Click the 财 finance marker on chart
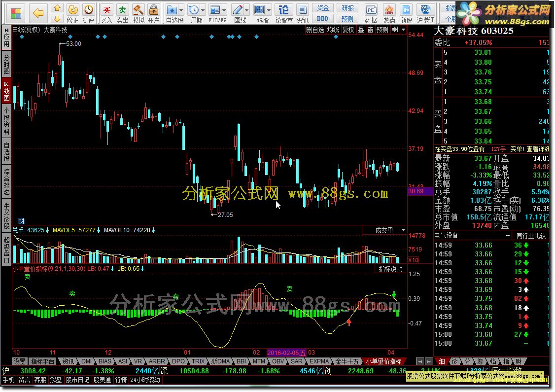The width and height of the screenshot is (555, 392). click(x=21, y=221)
